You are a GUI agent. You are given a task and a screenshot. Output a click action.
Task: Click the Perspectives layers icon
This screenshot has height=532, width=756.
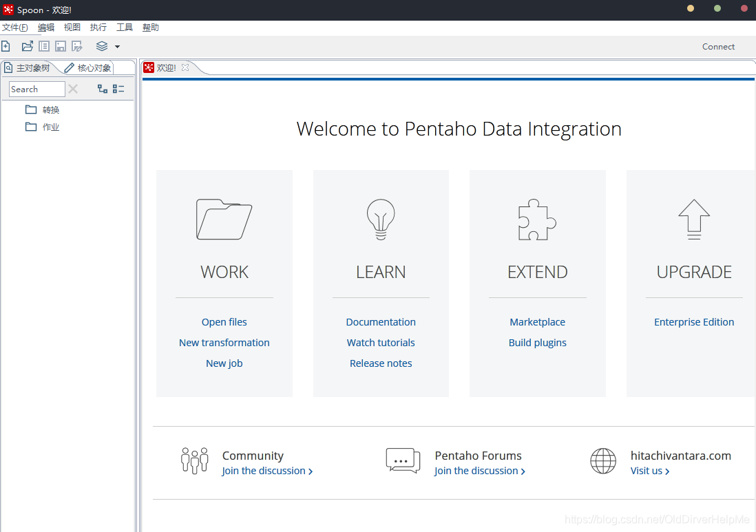pyautogui.click(x=102, y=46)
